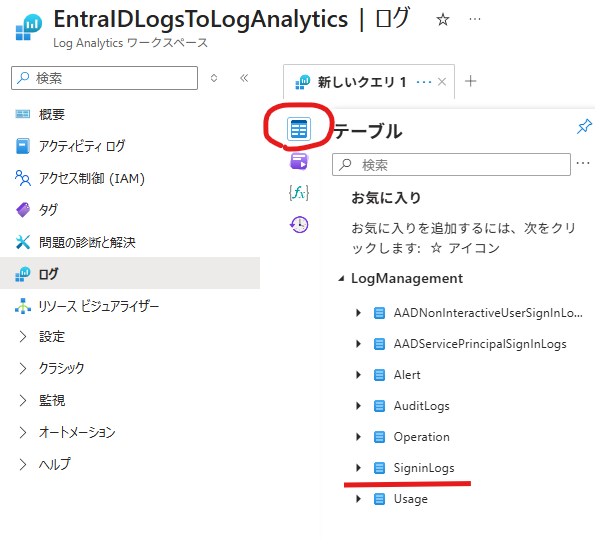Open the Functions fx icon
The width and height of the screenshot is (595, 541).
299,193
